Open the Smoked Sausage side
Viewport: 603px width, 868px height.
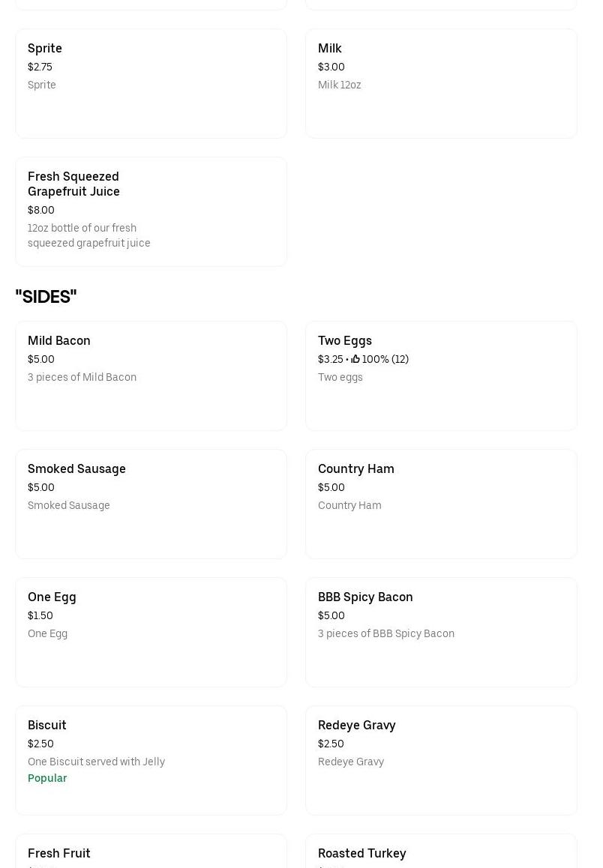click(151, 504)
